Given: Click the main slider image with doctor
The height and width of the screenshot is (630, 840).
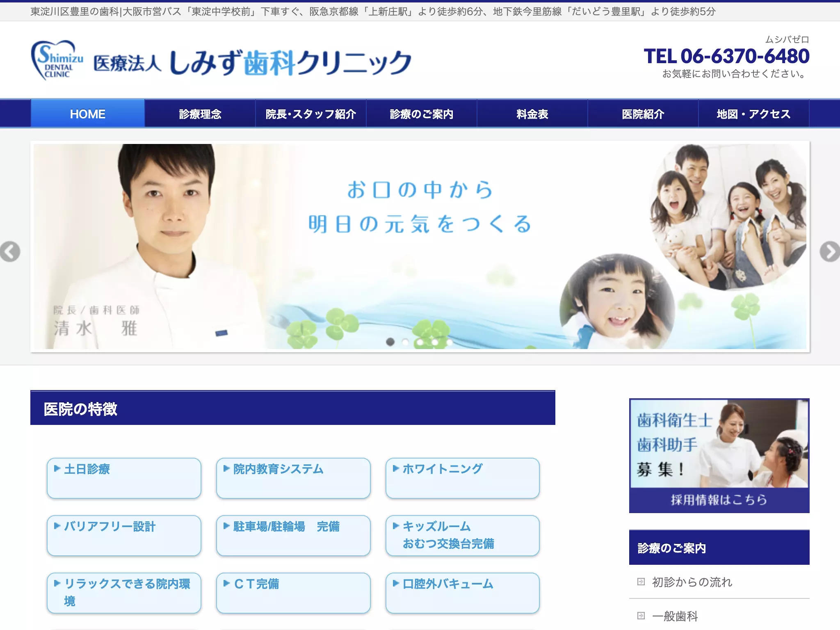Looking at the screenshot, I should pyautogui.click(x=420, y=247).
